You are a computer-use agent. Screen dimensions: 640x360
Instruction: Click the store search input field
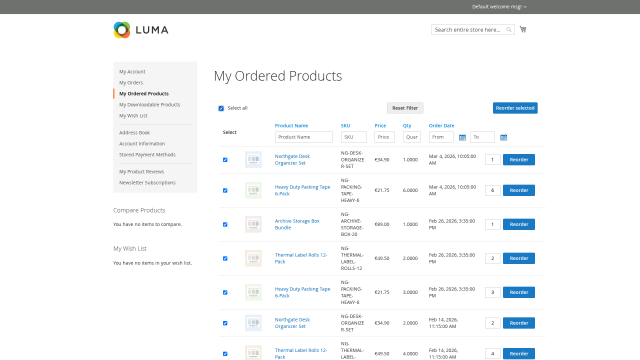coord(473,29)
